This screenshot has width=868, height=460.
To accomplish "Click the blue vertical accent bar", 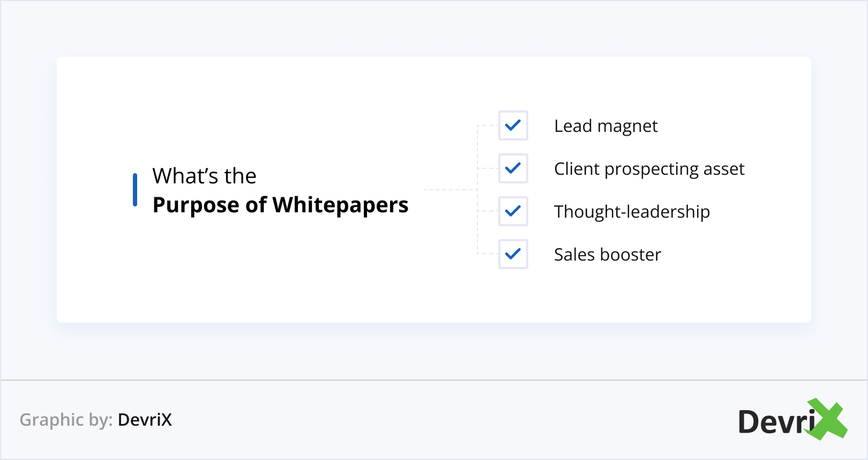I will click(x=135, y=190).
